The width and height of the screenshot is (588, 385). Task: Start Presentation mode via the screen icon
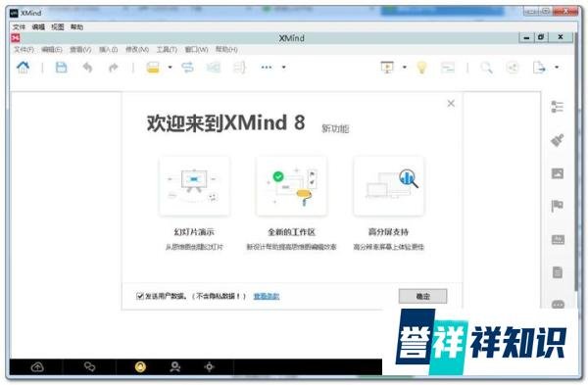[x=387, y=68]
